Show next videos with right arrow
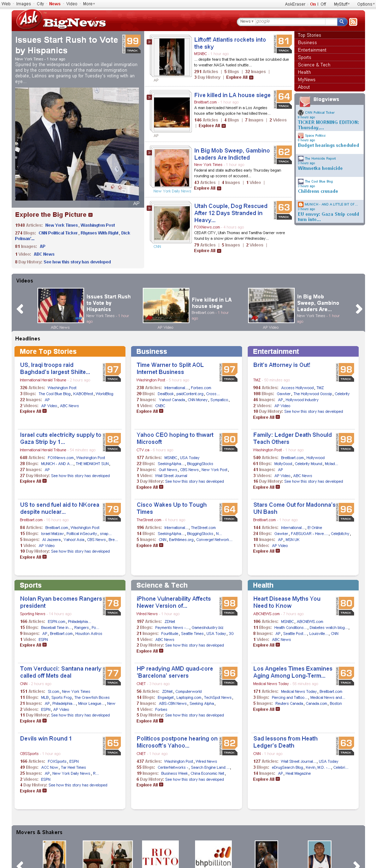 359,309
